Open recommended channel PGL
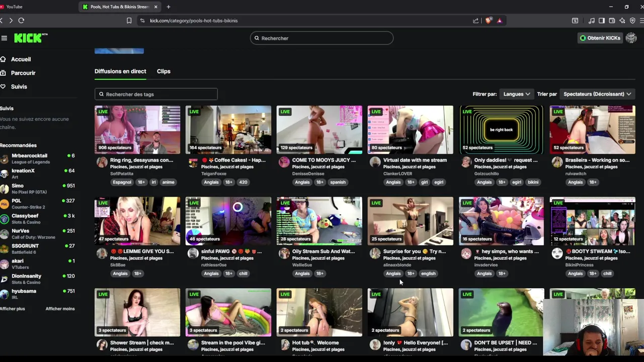The height and width of the screenshot is (362, 644). pyautogui.click(x=37, y=204)
